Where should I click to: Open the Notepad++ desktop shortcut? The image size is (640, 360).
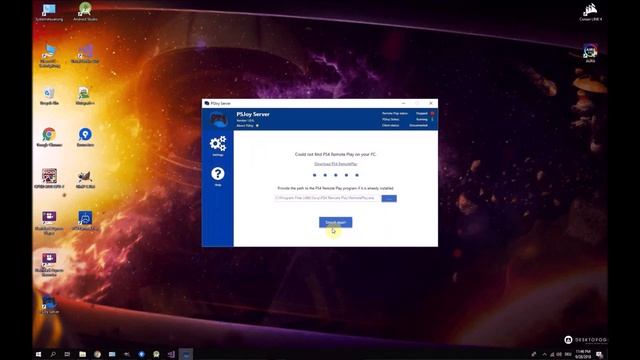point(85,96)
